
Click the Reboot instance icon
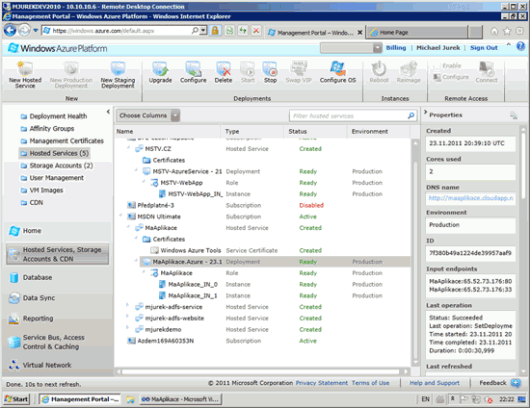point(379,69)
